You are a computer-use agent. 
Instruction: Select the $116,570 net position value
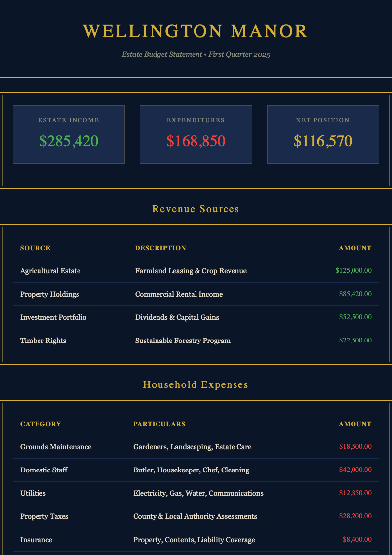(x=323, y=141)
